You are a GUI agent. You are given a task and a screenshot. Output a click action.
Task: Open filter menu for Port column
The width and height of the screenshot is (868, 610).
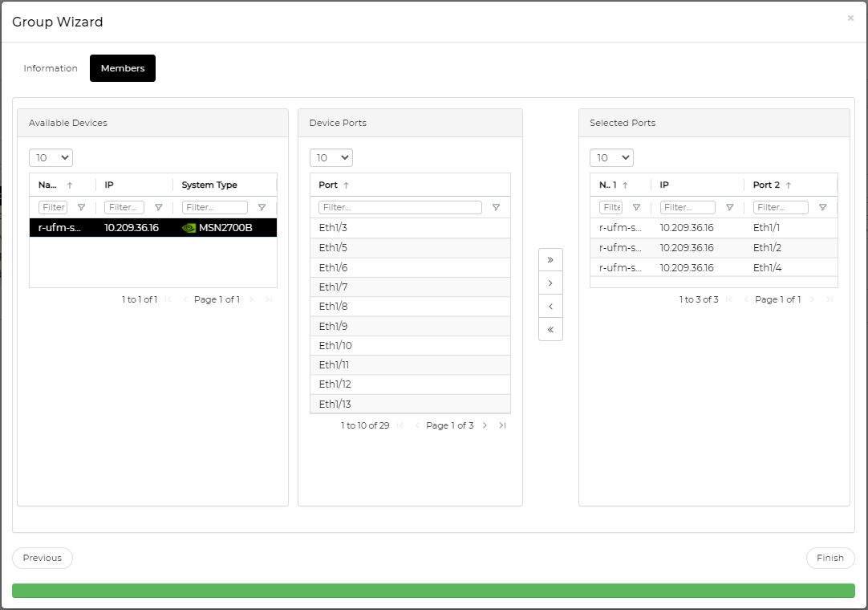pos(496,208)
